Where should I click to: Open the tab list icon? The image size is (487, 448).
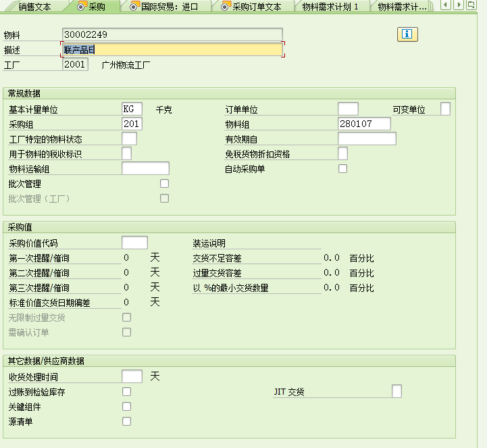tap(471, 5)
